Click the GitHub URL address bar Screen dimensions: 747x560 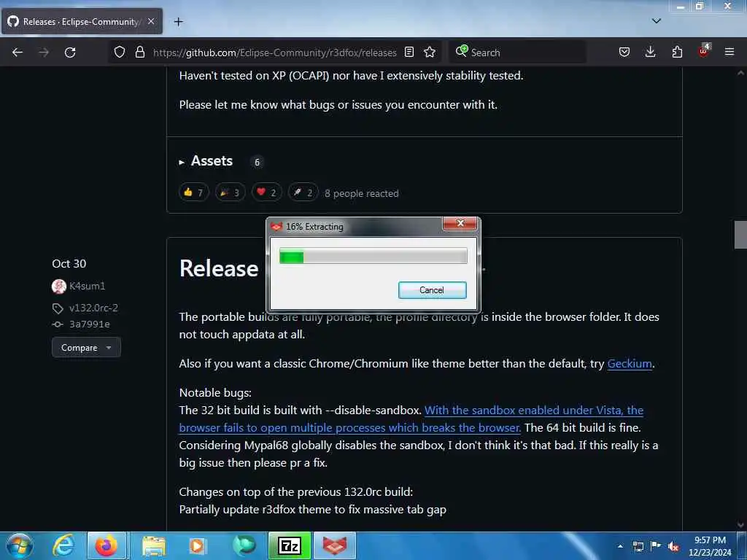point(274,52)
